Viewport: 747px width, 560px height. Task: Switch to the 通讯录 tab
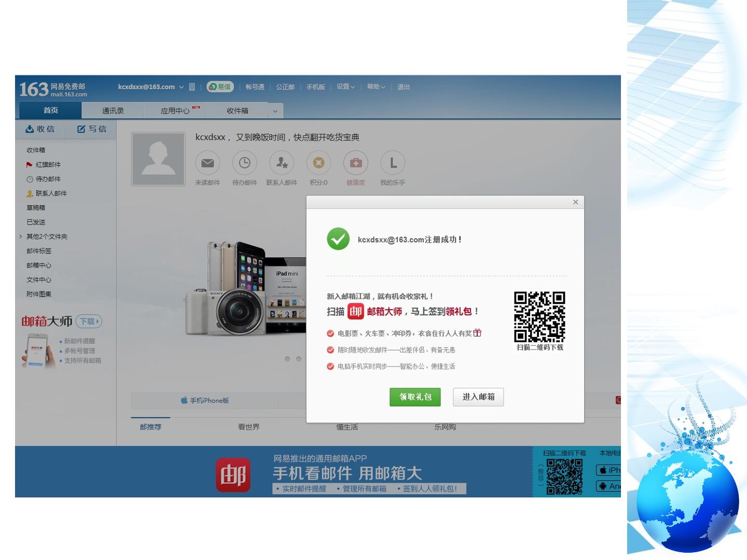point(113,111)
